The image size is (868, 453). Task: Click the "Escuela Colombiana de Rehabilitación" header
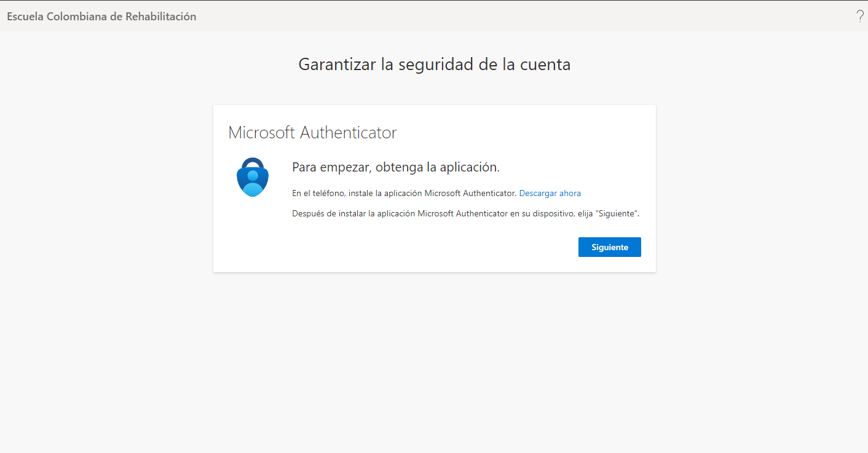pos(101,16)
